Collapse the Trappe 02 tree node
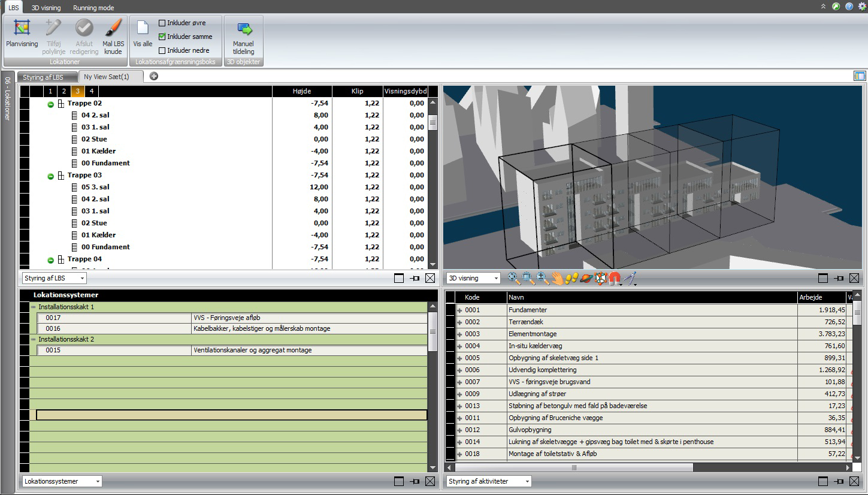 (50, 103)
